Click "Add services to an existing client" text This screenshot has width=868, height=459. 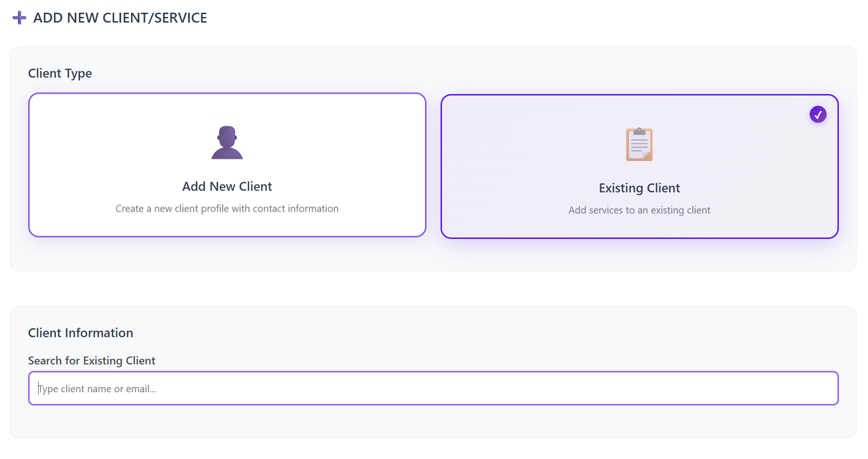coord(639,210)
